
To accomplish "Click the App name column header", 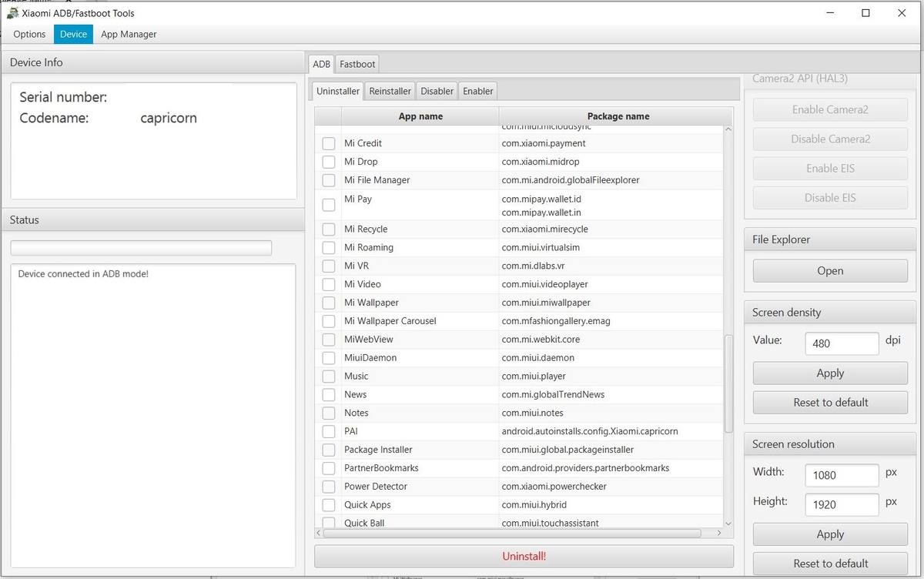I will (420, 116).
